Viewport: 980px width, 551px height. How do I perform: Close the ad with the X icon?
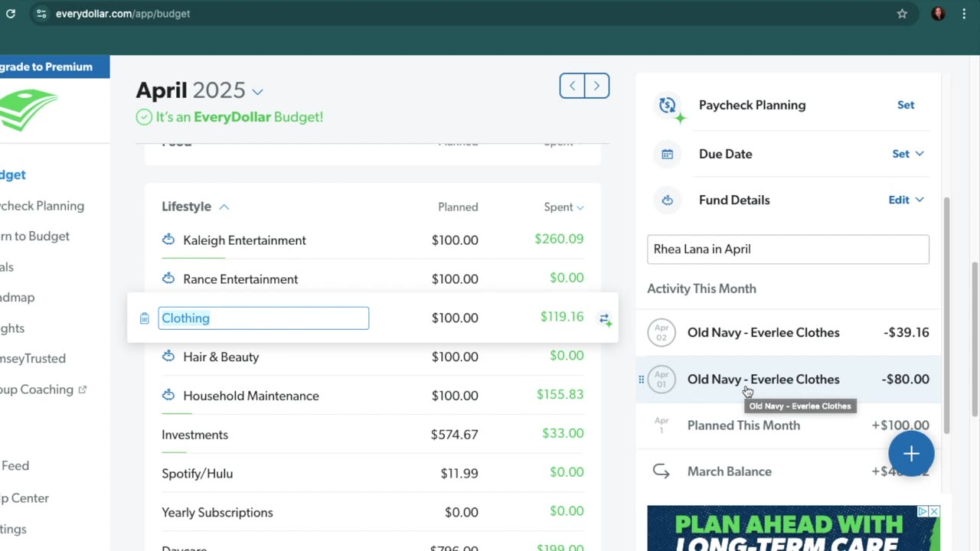click(934, 511)
